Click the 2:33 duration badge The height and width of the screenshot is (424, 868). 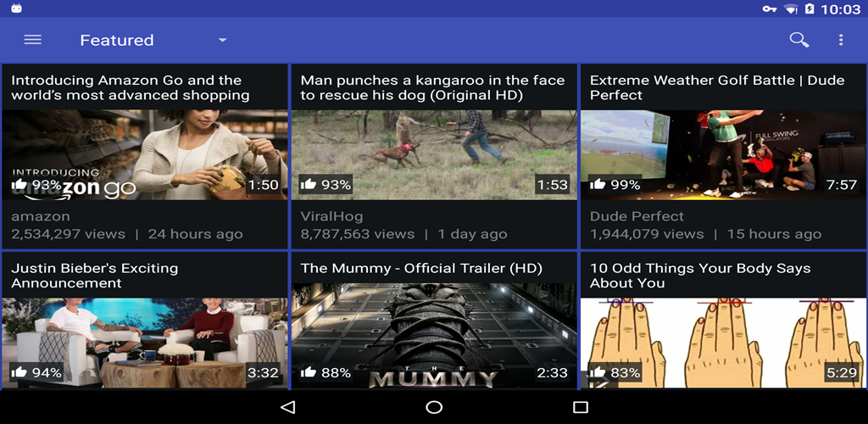553,372
